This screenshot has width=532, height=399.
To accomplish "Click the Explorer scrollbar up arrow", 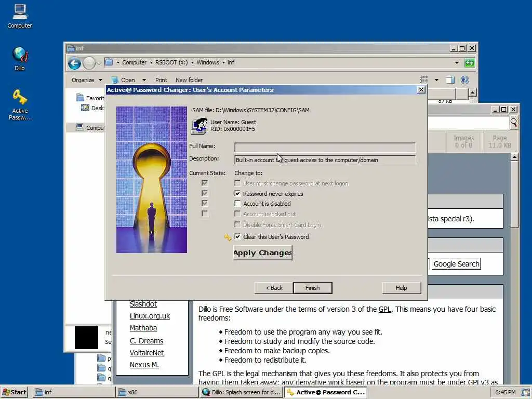I will [x=473, y=92].
